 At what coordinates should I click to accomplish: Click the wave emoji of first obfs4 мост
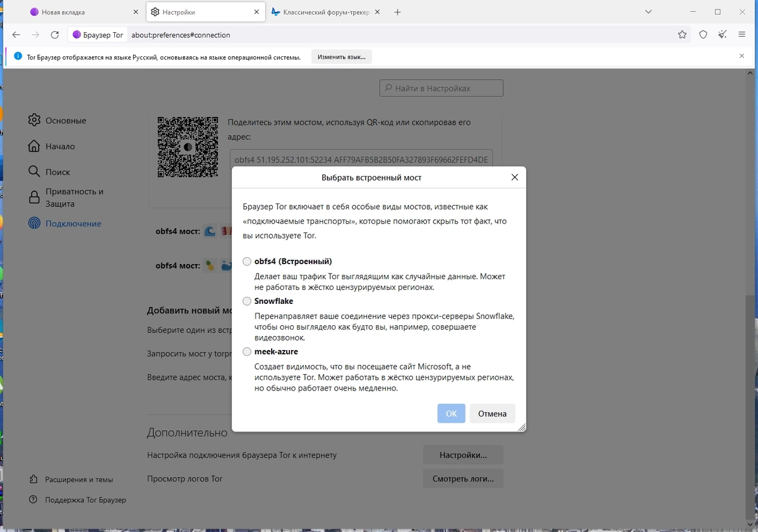click(210, 231)
